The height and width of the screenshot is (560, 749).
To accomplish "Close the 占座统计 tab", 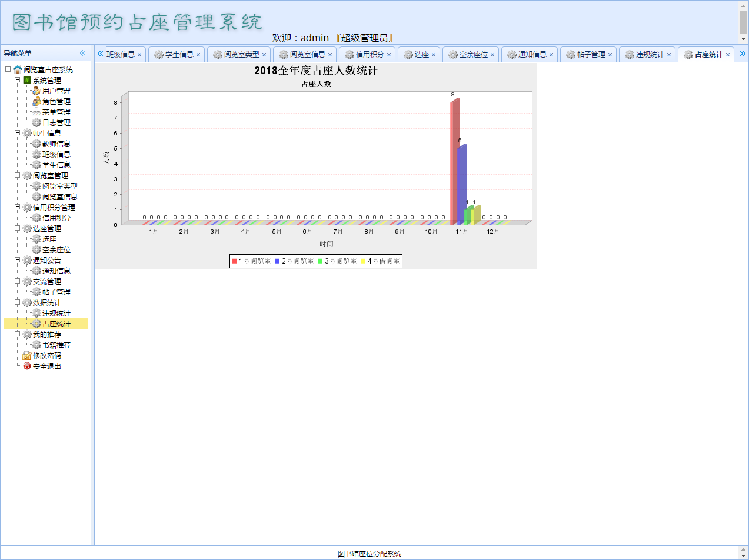I will click(x=728, y=55).
